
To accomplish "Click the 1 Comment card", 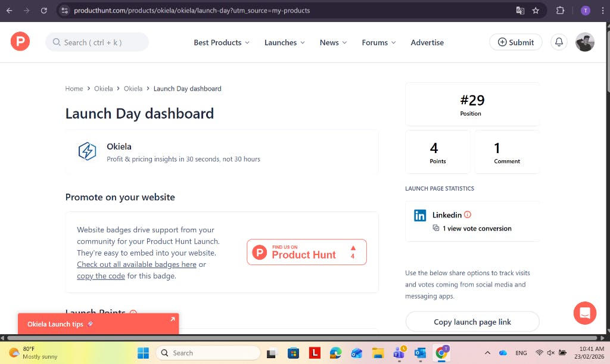I will coord(507,152).
